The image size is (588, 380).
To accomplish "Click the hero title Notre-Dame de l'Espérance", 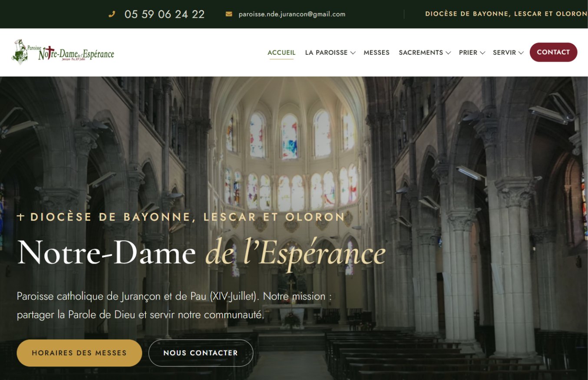I will click(202, 253).
